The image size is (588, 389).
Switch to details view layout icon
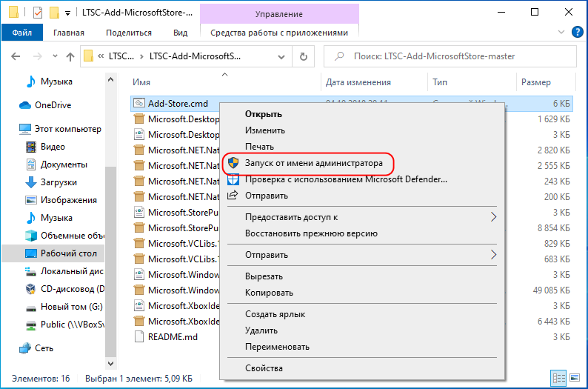pyautogui.click(x=558, y=378)
